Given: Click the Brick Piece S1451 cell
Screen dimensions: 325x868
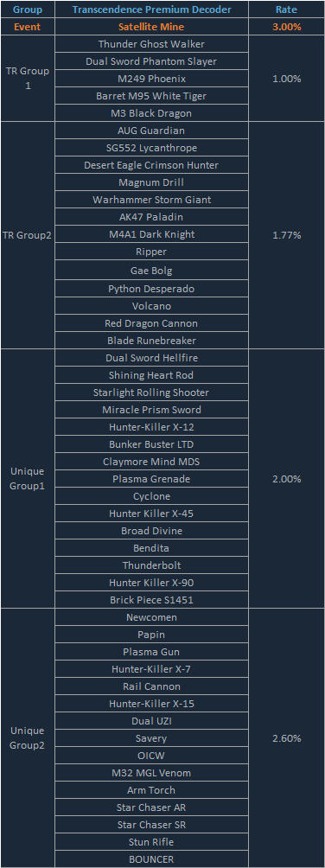Looking at the screenshot, I should coord(152,600).
